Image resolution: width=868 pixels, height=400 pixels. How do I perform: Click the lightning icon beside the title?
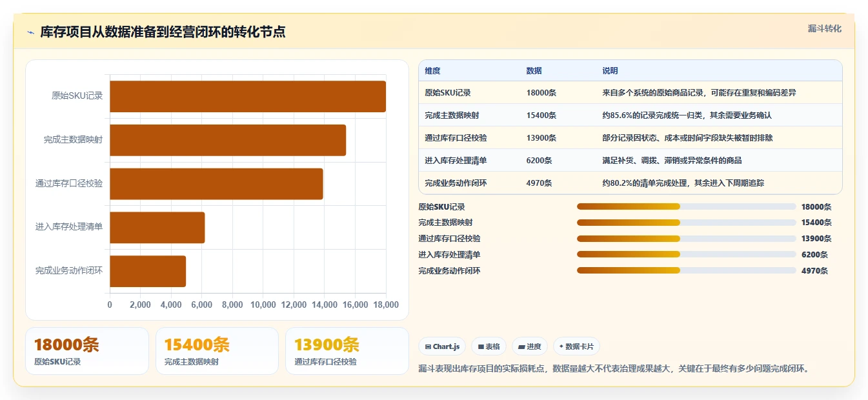pyautogui.click(x=31, y=32)
